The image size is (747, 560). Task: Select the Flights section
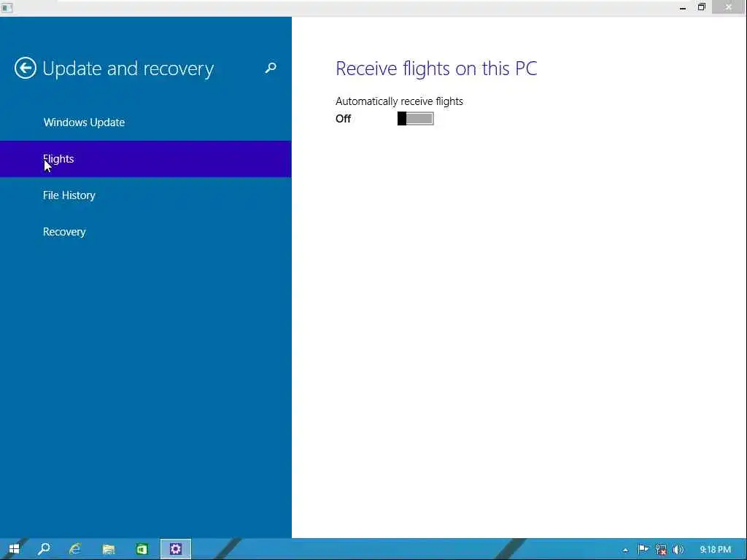coord(146,159)
